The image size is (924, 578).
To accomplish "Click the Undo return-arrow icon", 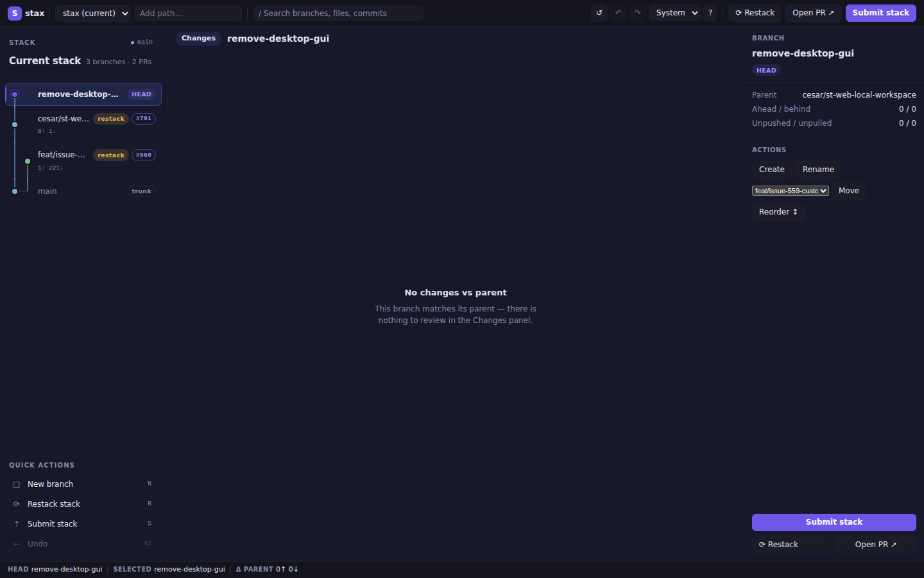I will (17, 544).
